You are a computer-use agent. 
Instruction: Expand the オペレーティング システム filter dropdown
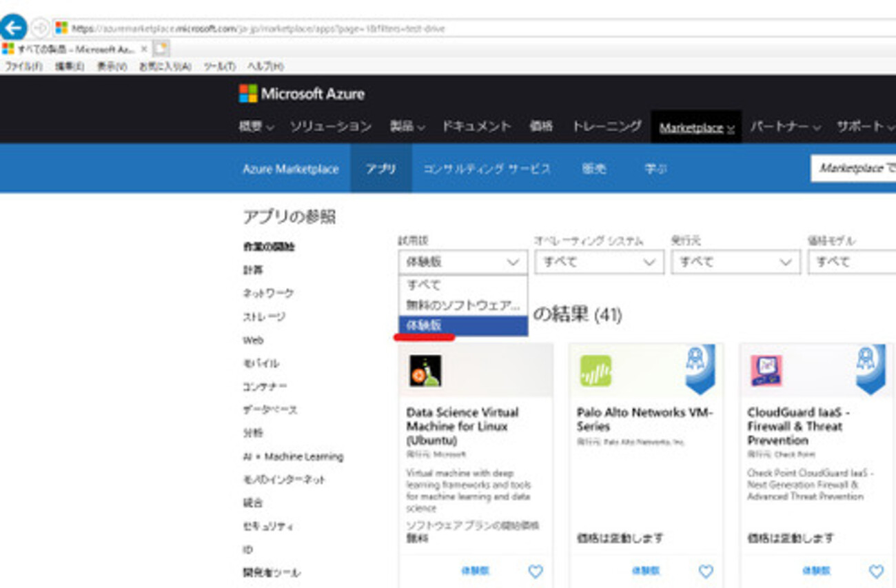coord(599,262)
